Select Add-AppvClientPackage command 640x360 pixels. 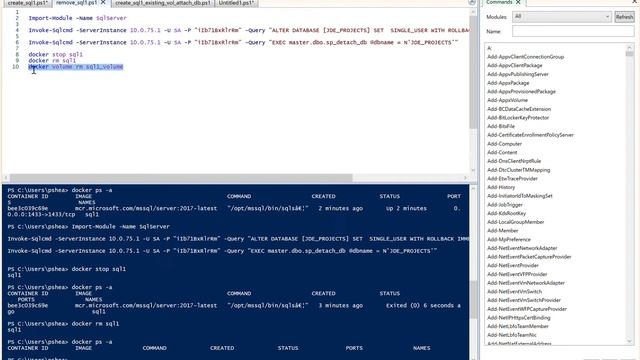tap(514, 65)
